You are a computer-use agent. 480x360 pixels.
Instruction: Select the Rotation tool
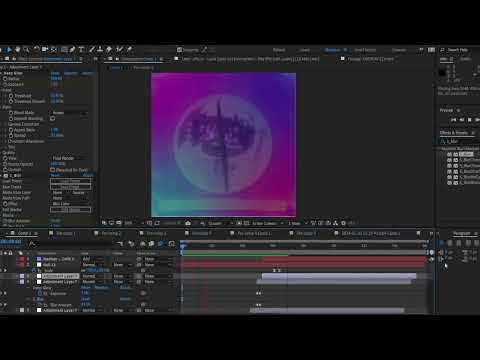coord(36,50)
